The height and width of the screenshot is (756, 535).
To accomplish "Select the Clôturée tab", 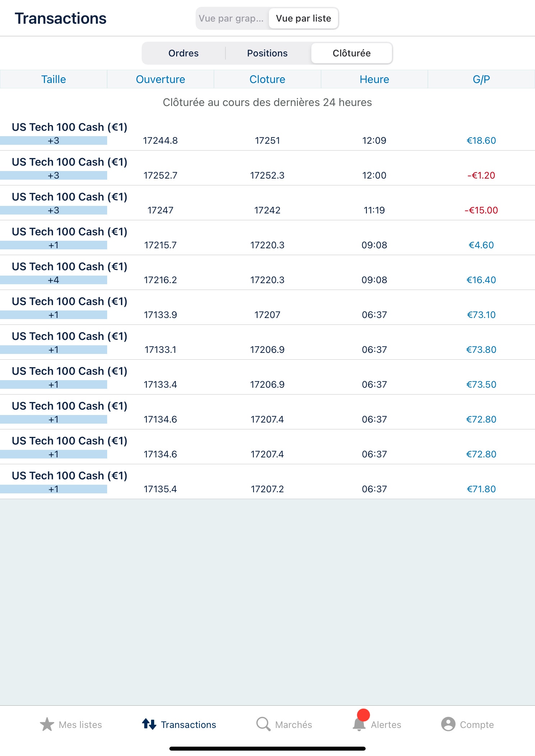I will (351, 53).
